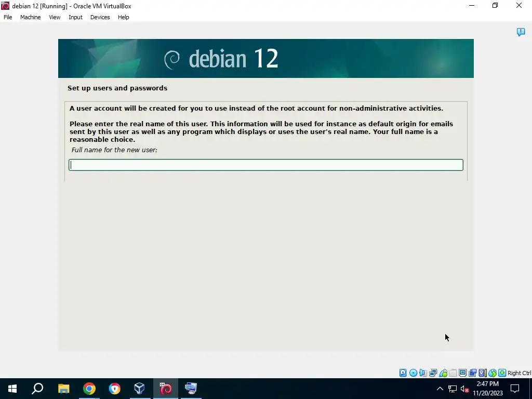The width and height of the screenshot is (532, 399).
Task: Click the VirtualBox hard disk activity icon
Action: coord(403,373)
